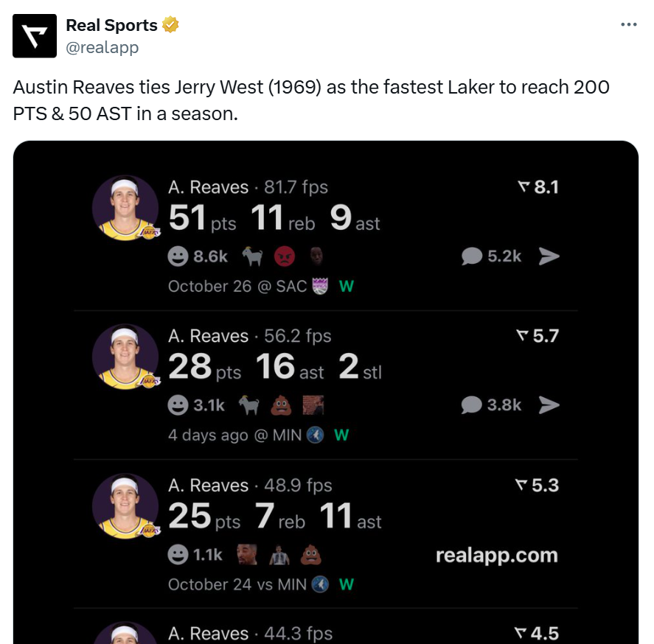Viewport: 654px width, 644px height.
Task: Click the goat emoji on 51-point game
Action: click(252, 256)
